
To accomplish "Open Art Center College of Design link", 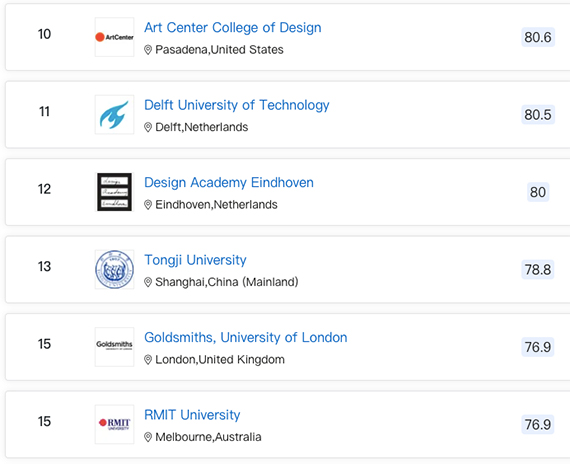I will [x=233, y=28].
